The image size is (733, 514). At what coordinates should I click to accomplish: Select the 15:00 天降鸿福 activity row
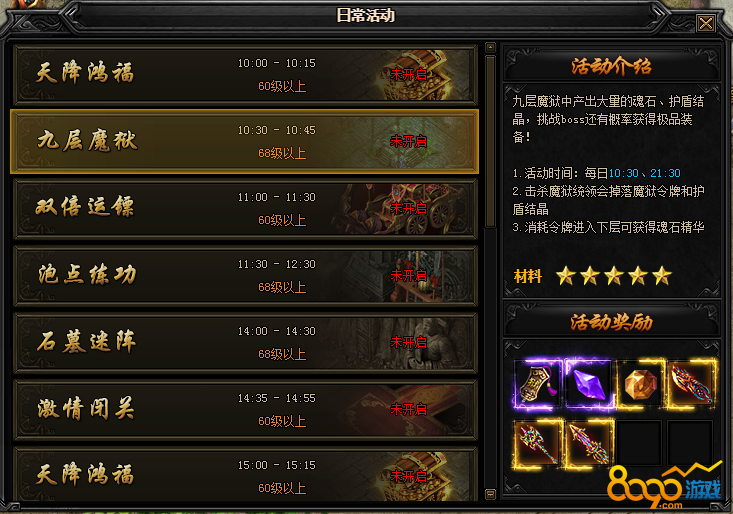(x=245, y=474)
